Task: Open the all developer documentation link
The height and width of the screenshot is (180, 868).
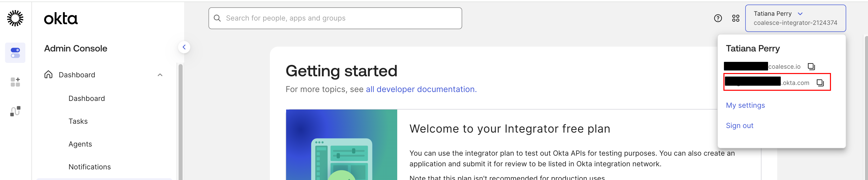Action: (421, 89)
